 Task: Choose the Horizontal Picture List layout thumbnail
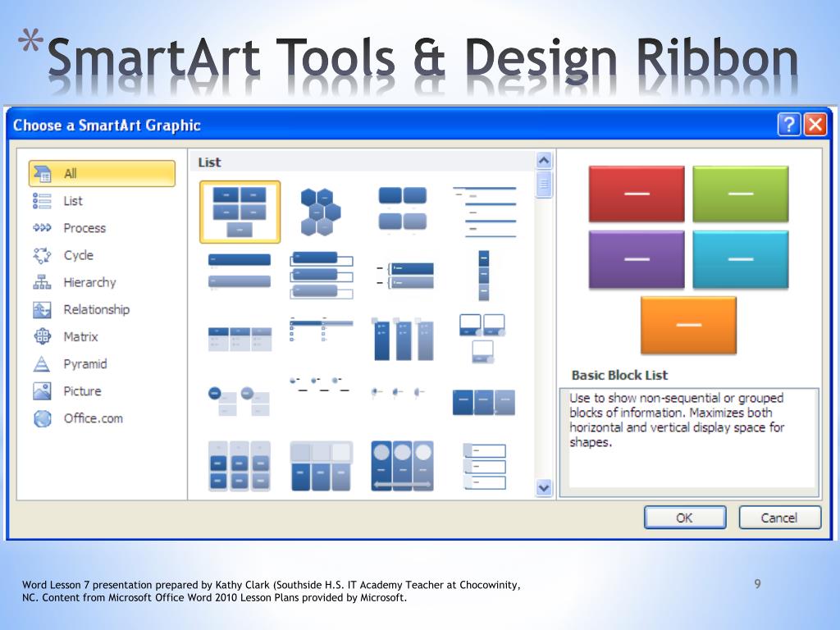coord(321,466)
